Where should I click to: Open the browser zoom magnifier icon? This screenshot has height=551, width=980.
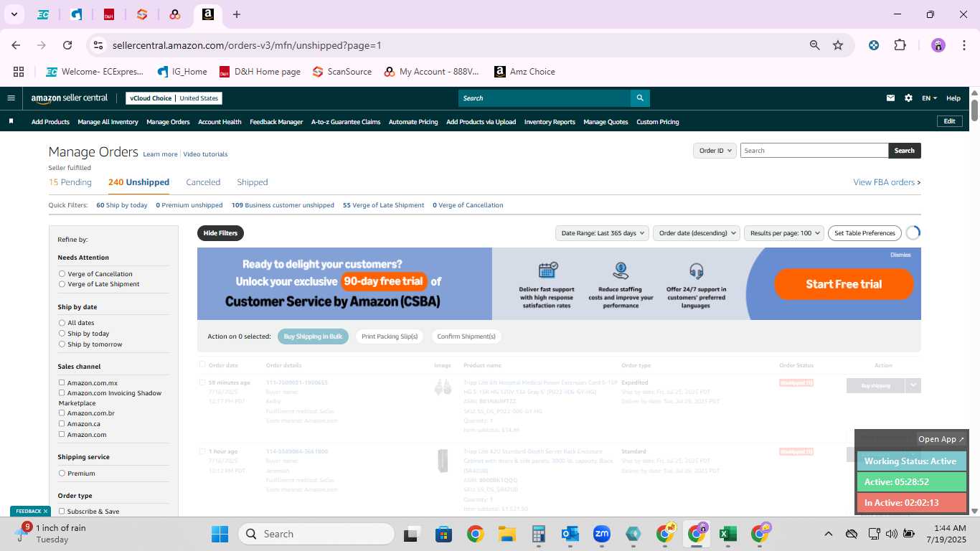tap(815, 45)
